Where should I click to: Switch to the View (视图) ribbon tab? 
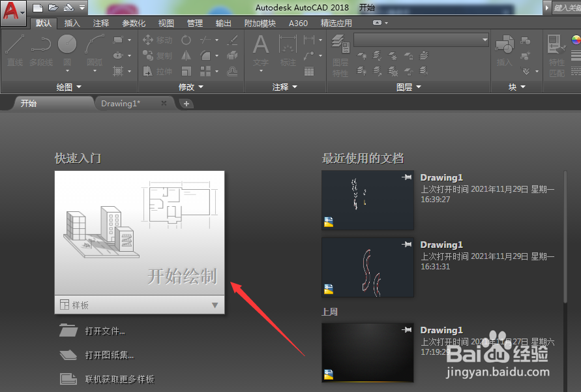[166, 23]
